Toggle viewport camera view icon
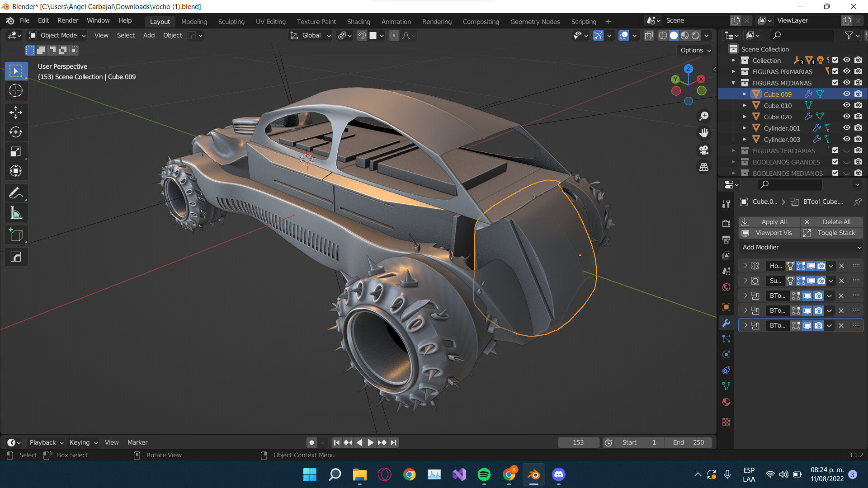 704,150
